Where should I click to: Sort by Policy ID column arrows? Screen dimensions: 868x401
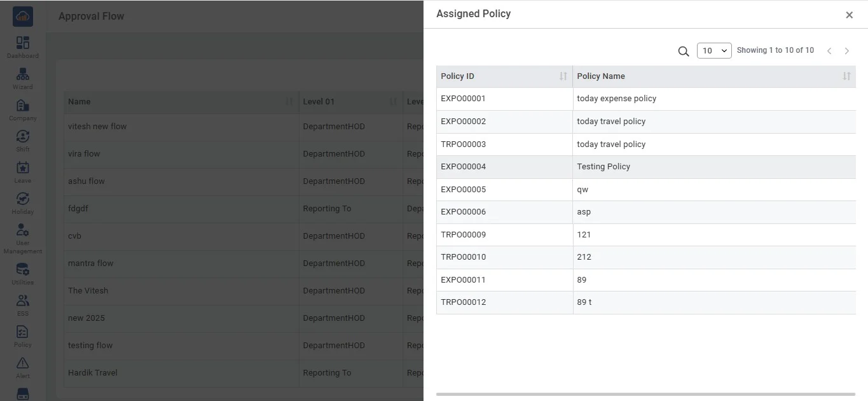point(563,76)
